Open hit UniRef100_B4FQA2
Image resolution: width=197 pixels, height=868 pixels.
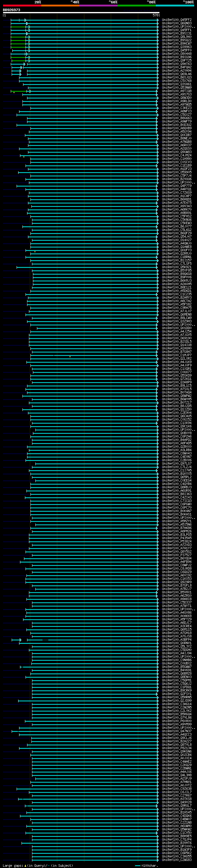[177, 67]
